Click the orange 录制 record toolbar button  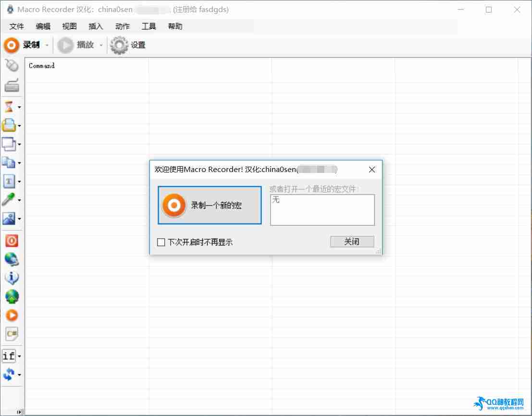[22, 45]
